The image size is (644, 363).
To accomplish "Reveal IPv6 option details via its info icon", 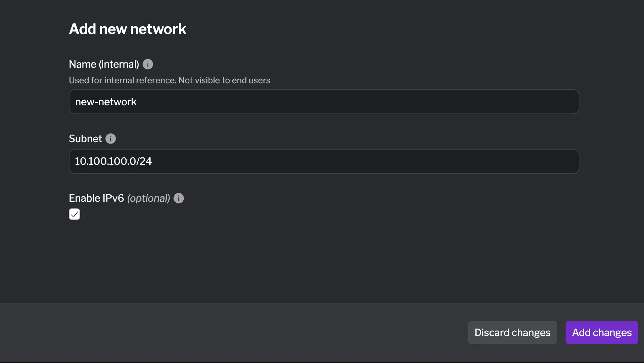I will [179, 198].
